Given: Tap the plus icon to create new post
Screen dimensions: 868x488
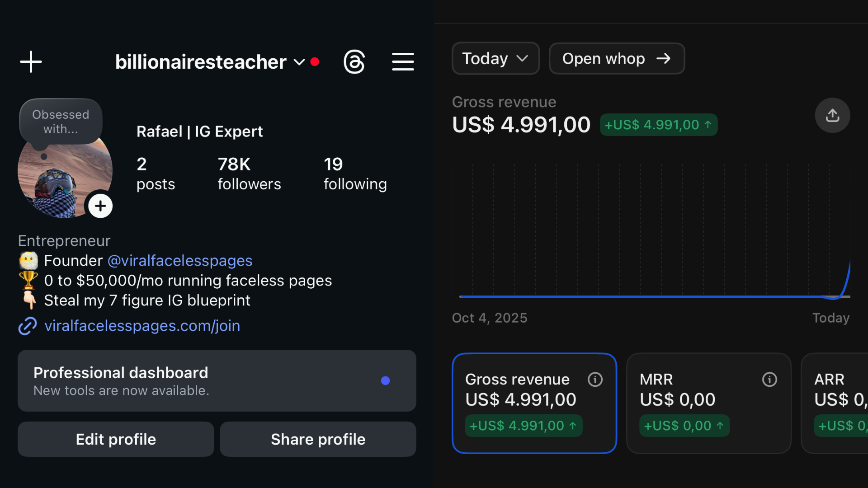Looking at the screenshot, I should (31, 61).
